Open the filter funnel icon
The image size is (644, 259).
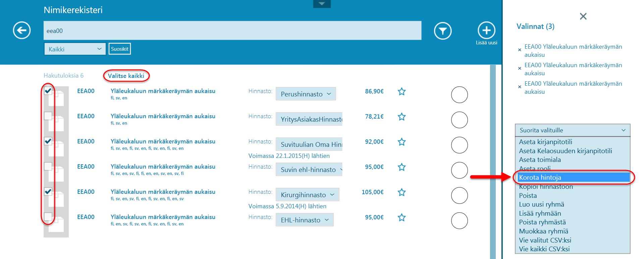[x=443, y=31]
